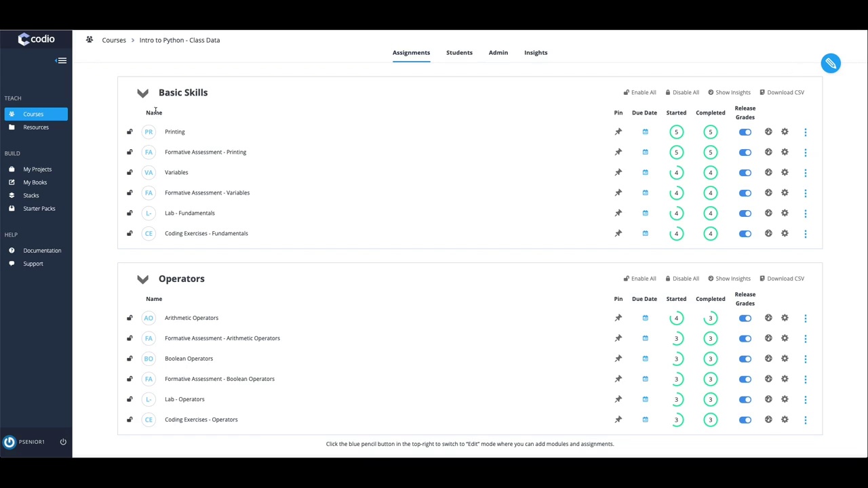This screenshot has width=868, height=488.
Task: Click the blue pencil edit button
Action: coord(830,63)
